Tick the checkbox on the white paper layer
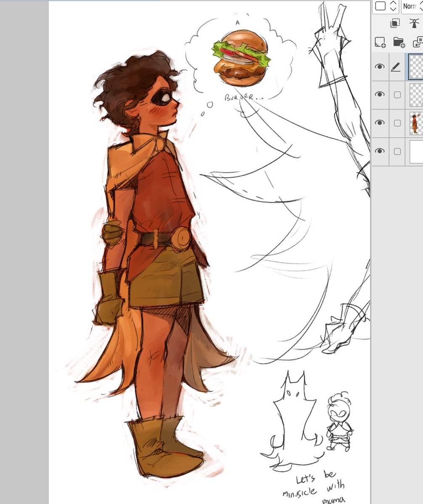 [x=397, y=151]
